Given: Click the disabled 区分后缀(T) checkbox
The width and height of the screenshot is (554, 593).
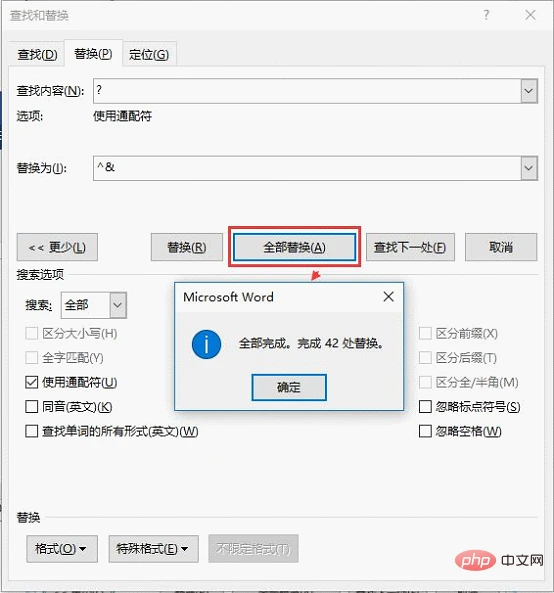Looking at the screenshot, I should pos(425,358).
